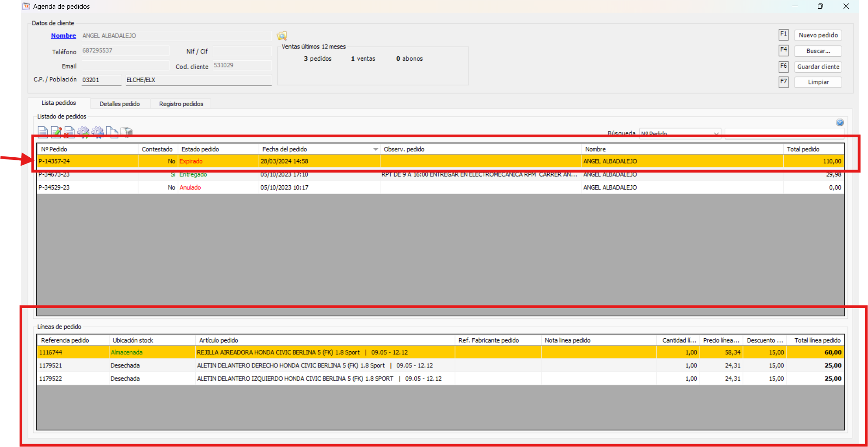Open the blue help question mark icon
Image resolution: width=868 pixels, height=447 pixels.
pos(840,123)
